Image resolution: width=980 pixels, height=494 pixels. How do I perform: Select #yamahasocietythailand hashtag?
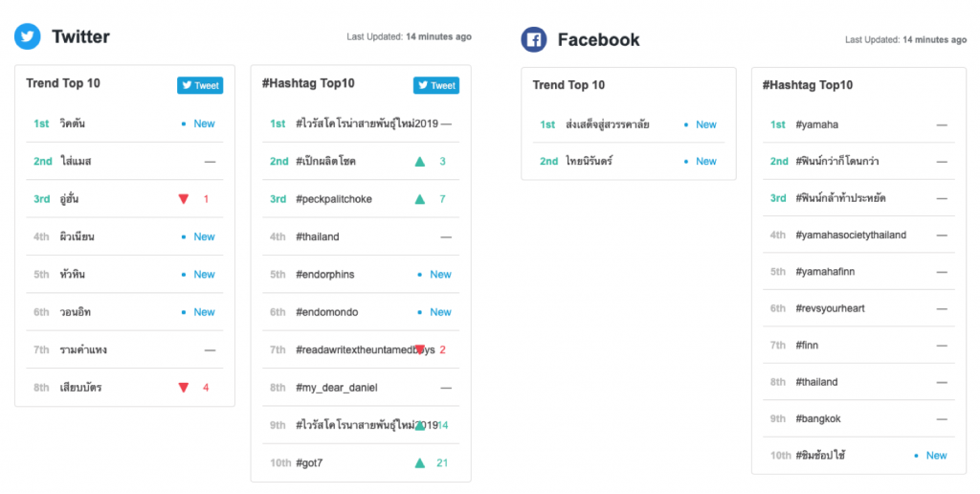tap(851, 235)
